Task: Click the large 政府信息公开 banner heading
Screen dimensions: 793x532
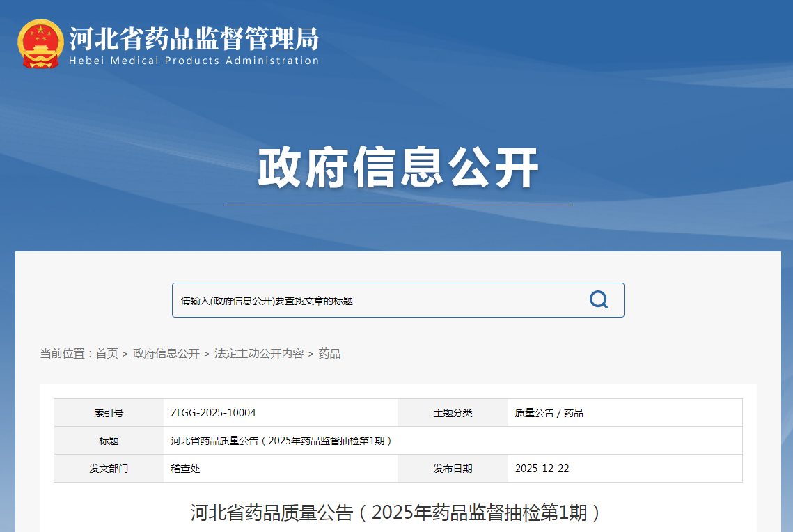Action: pos(398,168)
